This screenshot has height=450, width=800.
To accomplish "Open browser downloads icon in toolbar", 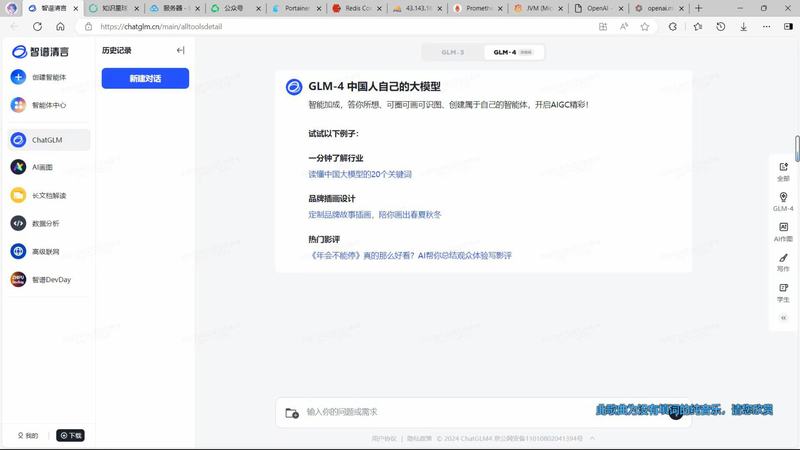I will click(743, 27).
